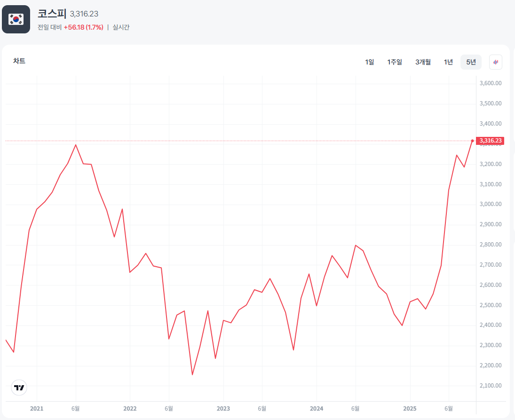The height and width of the screenshot is (420, 515).
Task: Switch to candlestick chart view
Action: coord(496,62)
